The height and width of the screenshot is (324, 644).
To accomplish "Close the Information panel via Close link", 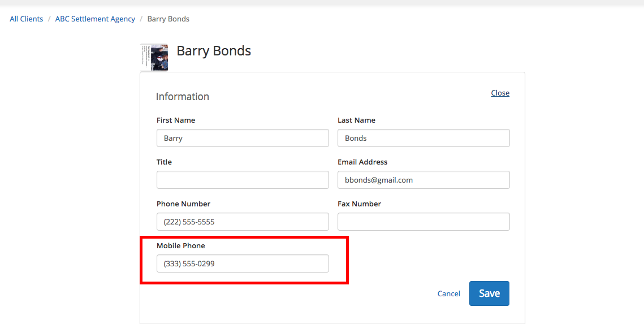I will point(500,93).
